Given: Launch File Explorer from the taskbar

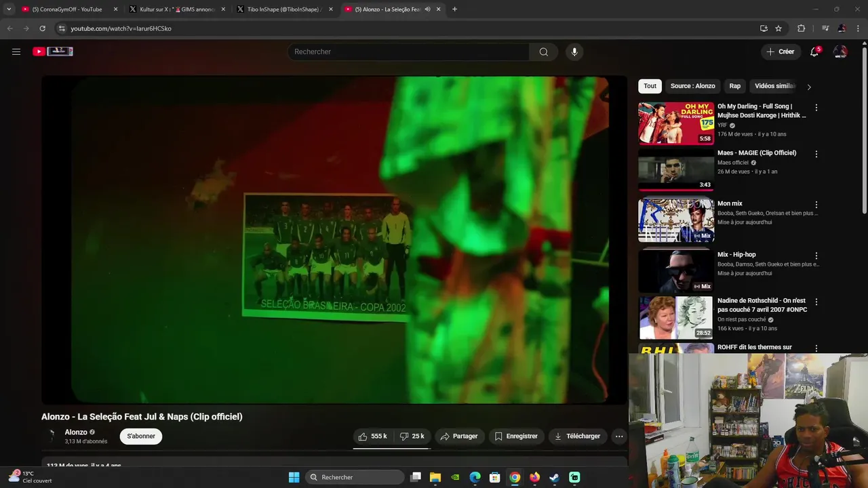Looking at the screenshot, I should (x=435, y=477).
